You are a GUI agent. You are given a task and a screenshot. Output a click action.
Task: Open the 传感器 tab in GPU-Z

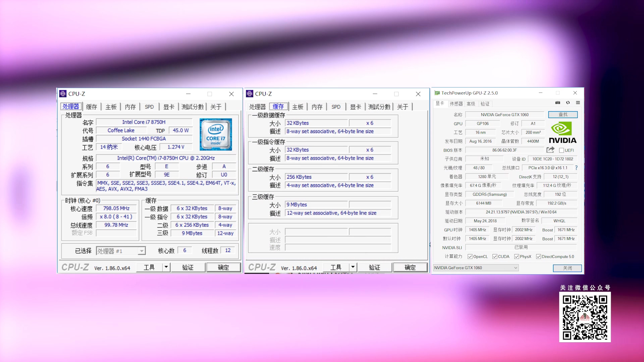point(456,104)
